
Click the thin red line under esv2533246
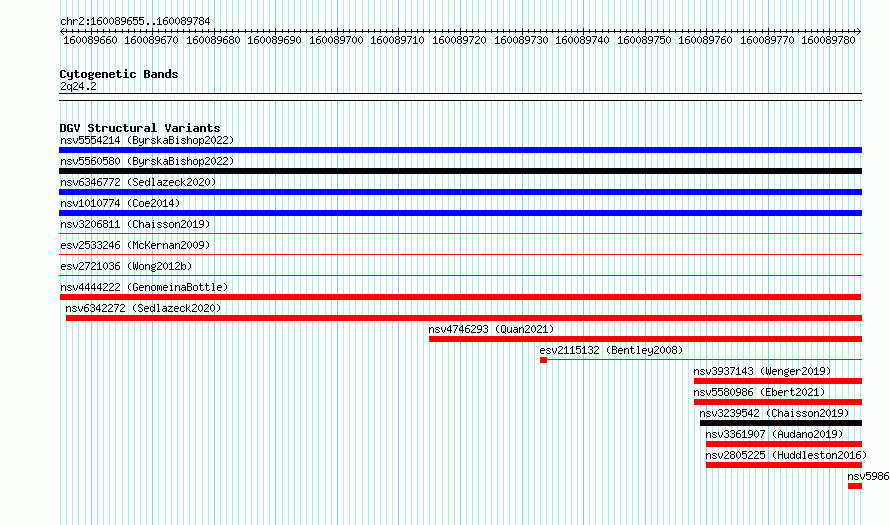tap(460, 254)
